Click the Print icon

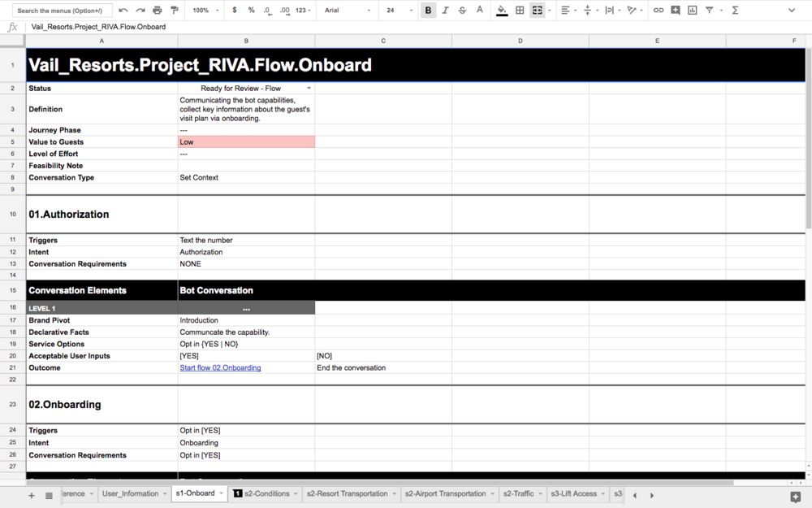pos(158,11)
